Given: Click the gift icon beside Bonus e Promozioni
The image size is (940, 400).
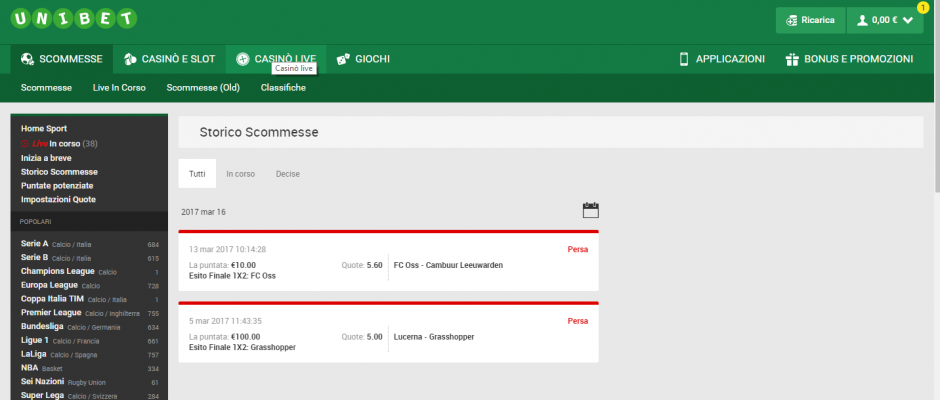Looking at the screenshot, I should (x=792, y=59).
